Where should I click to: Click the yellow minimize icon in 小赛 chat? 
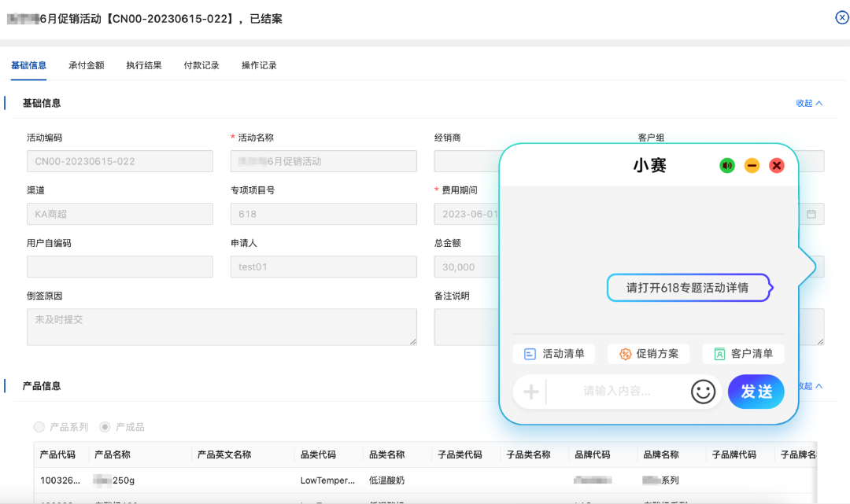[752, 166]
